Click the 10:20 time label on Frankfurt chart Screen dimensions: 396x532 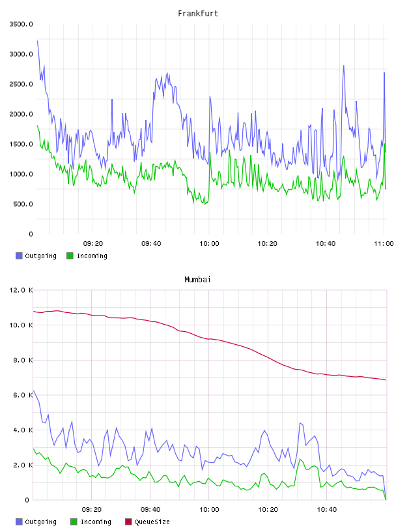coord(268,244)
